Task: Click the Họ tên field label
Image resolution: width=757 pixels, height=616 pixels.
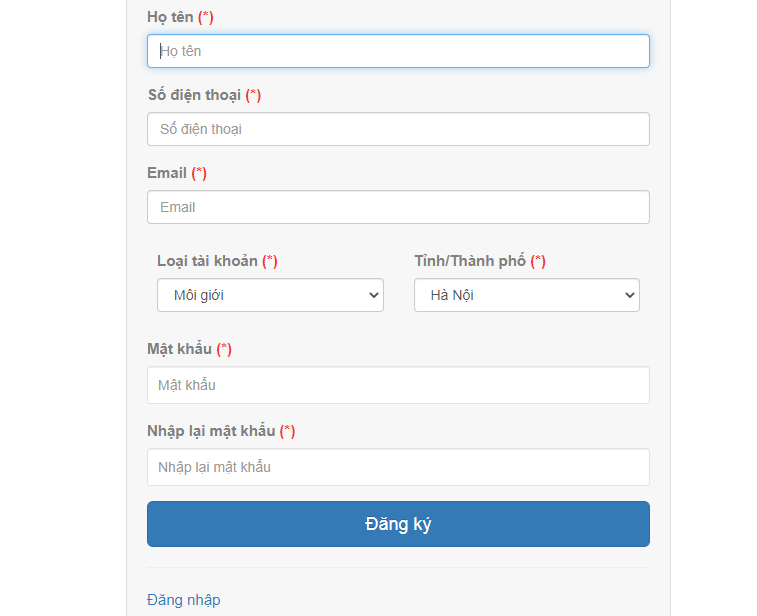Action: pos(170,17)
